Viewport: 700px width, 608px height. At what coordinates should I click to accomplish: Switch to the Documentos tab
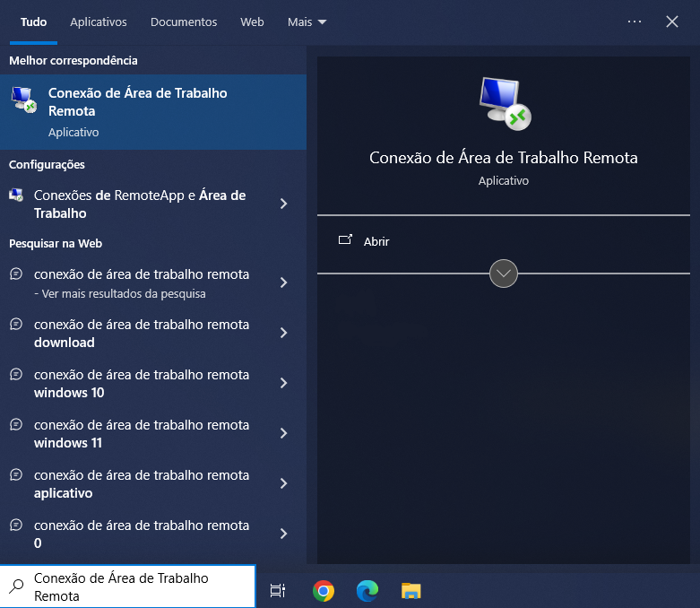click(x=184, y=22)
